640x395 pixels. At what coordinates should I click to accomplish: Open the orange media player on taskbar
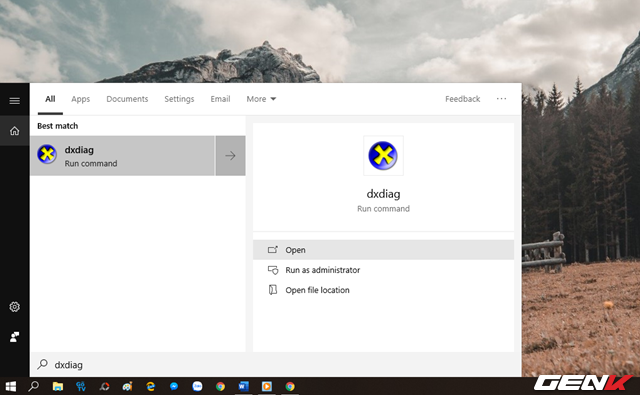267,386
